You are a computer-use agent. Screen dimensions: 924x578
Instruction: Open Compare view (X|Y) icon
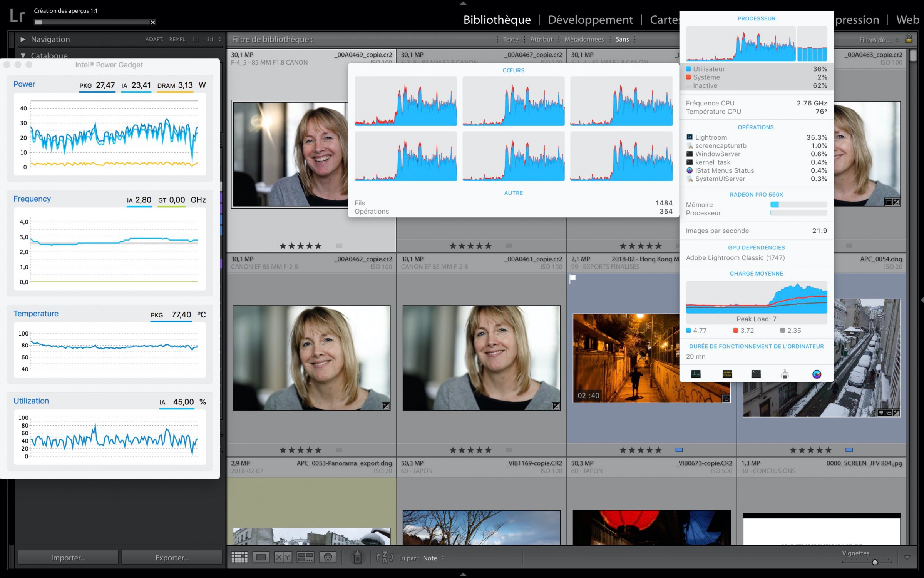click(x=283, y=557)
